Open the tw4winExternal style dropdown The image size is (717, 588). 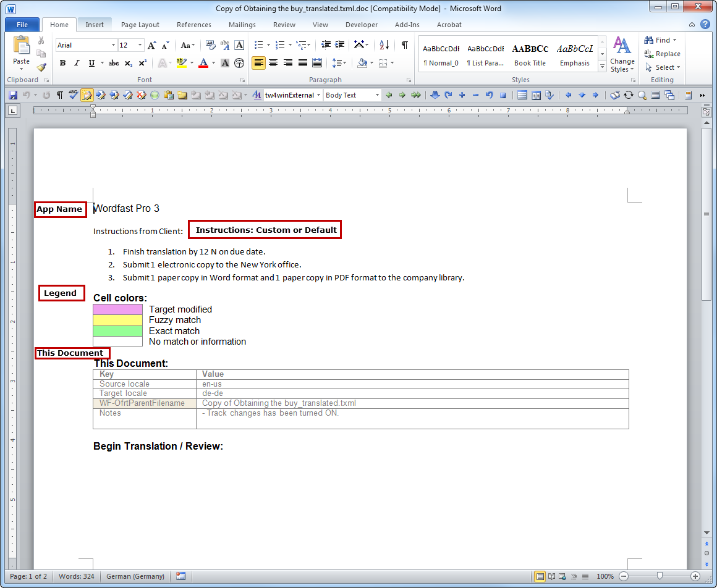click(x=318, y=95)
